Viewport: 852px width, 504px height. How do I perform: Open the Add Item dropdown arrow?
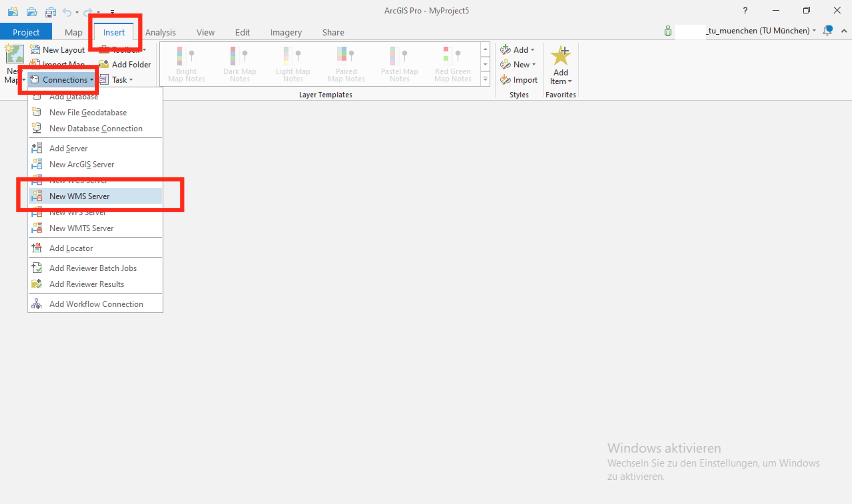point(570,82)
